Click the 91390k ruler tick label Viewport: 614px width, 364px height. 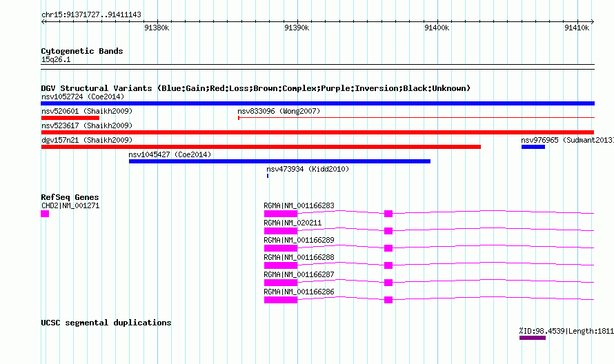click(x=297, y=28)
